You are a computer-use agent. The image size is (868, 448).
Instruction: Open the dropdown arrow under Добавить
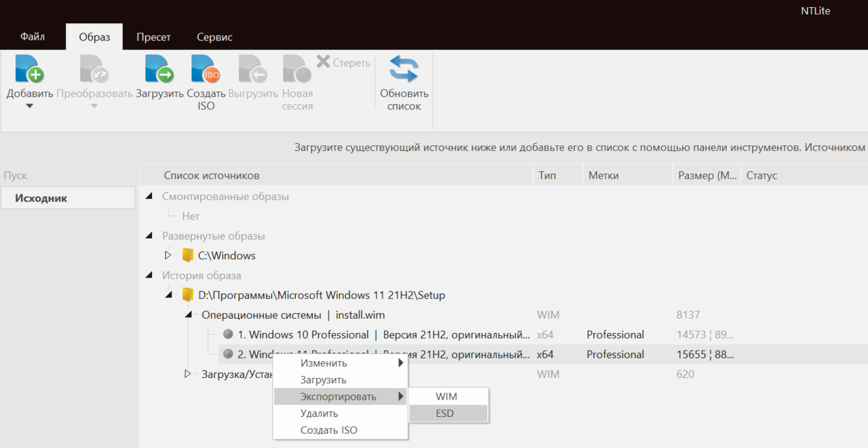[x=30, y=106]
